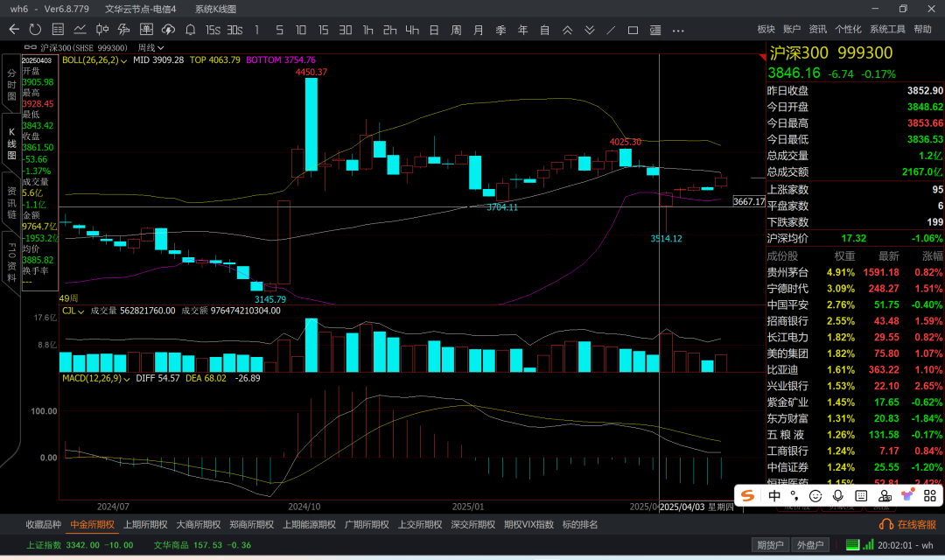
Task: Open the more options ellipsis in the toolbar
Action: click(x=677, y=30)
